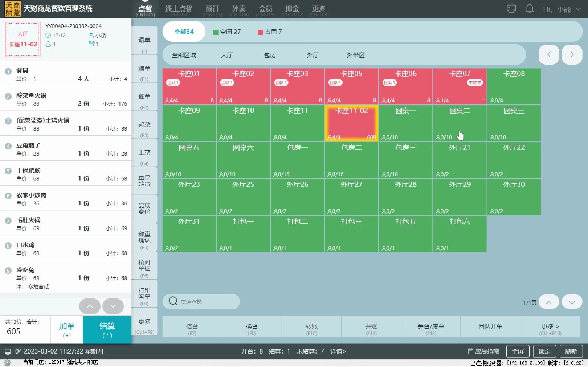Select 大厅 area filter
This screenshot has height=367, width=588.
227,55
